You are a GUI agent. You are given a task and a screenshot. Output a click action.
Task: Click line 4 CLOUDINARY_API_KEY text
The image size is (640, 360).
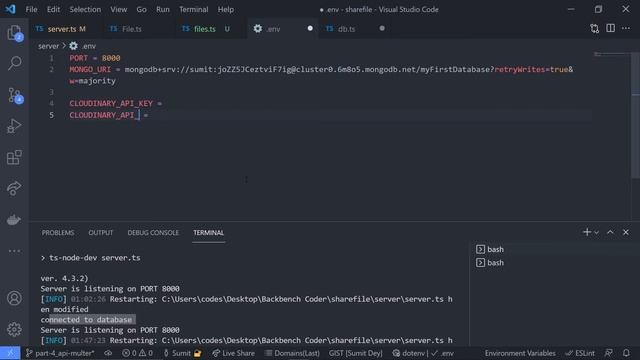click(111, 104)
